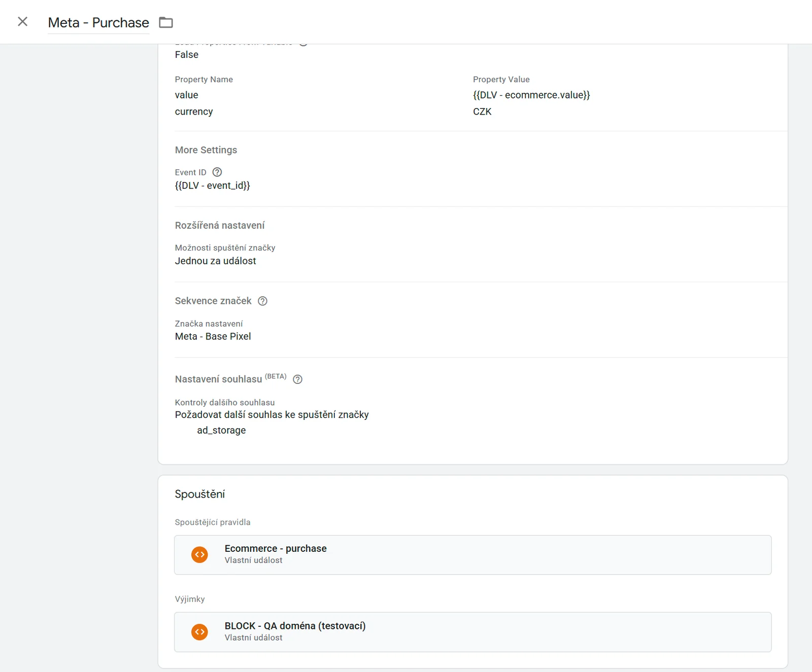The height and width of the screenshot is (672, 812).
Task: Click the Značka nastavení label
Action: point(209,324)
